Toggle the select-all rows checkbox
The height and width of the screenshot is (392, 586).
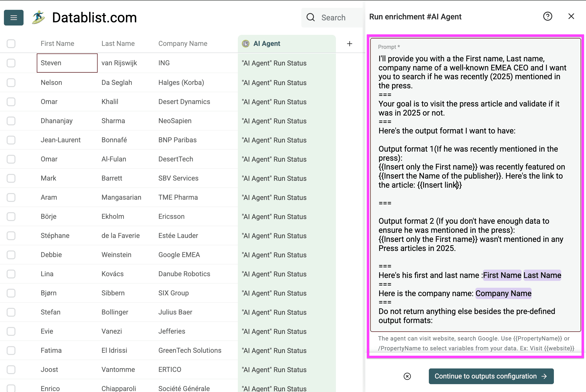click(11, 43)
